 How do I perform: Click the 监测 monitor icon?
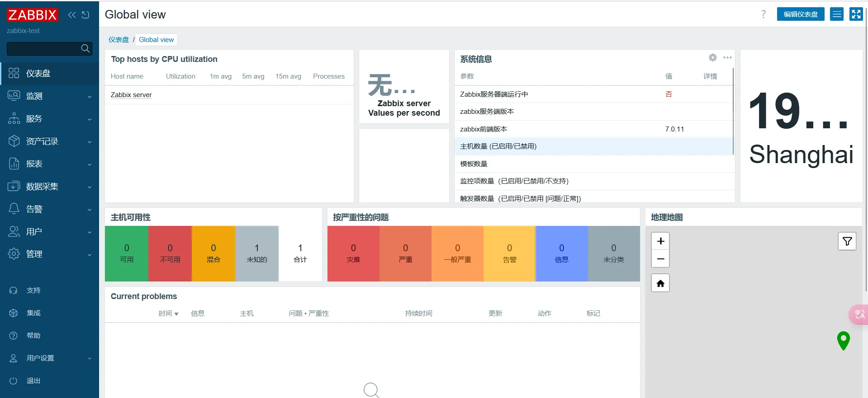[x=14, y=96]
